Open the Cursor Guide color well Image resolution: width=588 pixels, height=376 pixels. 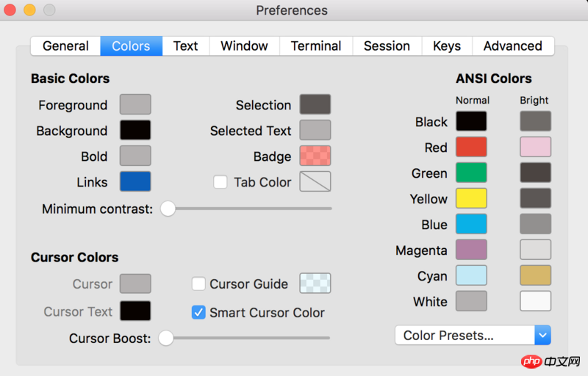click(315, 283)
